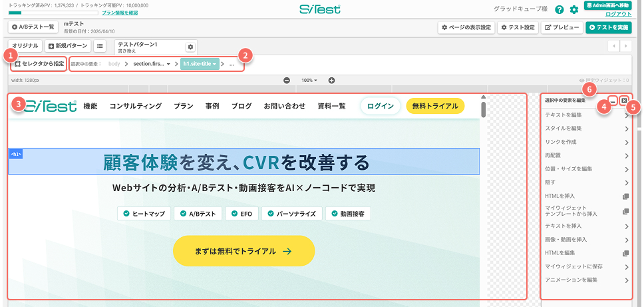Open the settings gear in header
Image resolution: width=644 pixels, height=307 pixels.
pyautogui.click(x=573, y=10)
